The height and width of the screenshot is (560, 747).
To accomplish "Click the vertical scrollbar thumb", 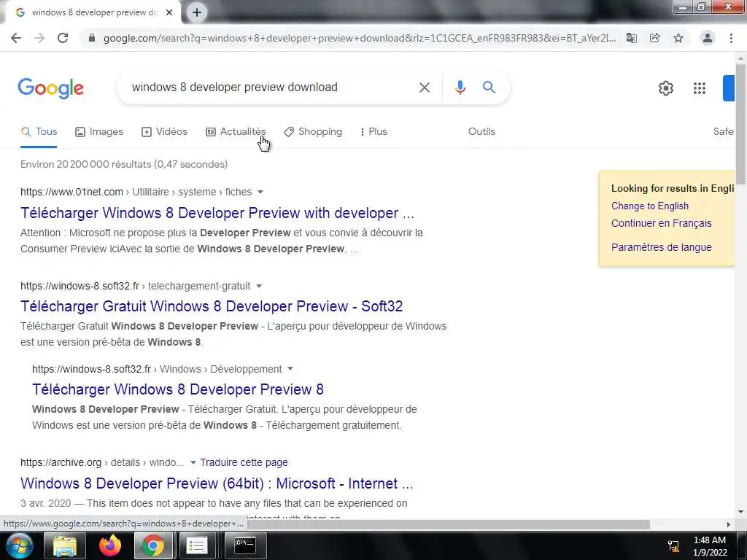I will tap(740, 124).
